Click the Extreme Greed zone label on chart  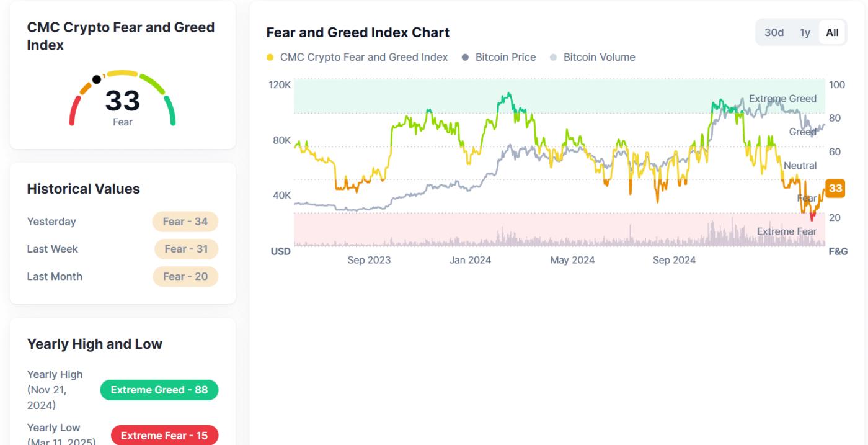tap(781, 98)
